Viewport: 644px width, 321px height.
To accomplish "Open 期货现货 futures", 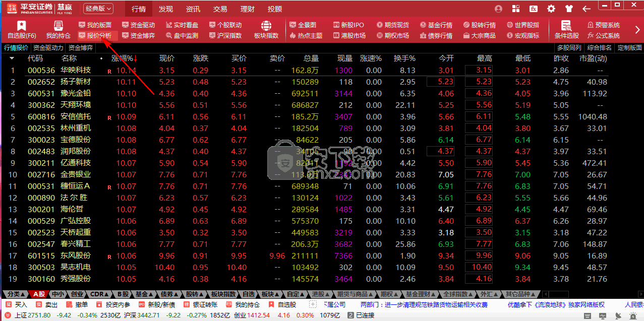I will pyautogui.click(x=392, y=25).
